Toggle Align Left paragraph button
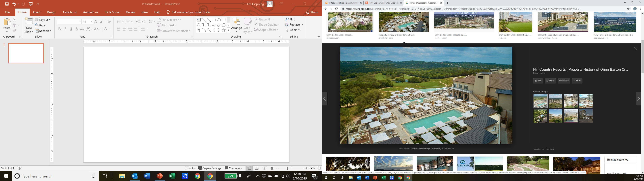644x181 pixels. [119, 29]
